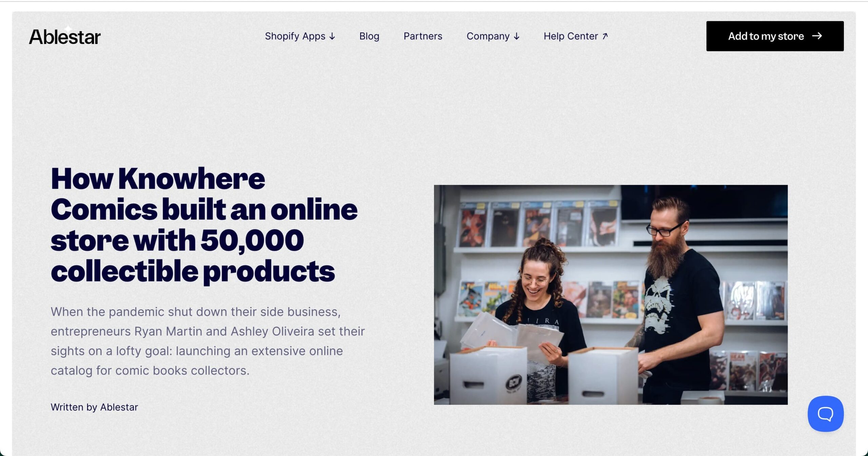Open the Partners page
Viewport: 868px width, 456px height.
(423, 36)
